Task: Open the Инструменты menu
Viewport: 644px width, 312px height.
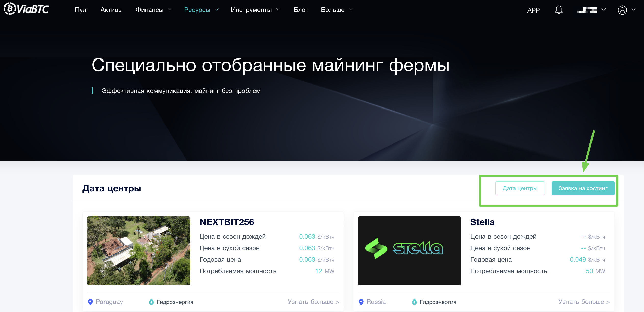Action: coord(251,10)
